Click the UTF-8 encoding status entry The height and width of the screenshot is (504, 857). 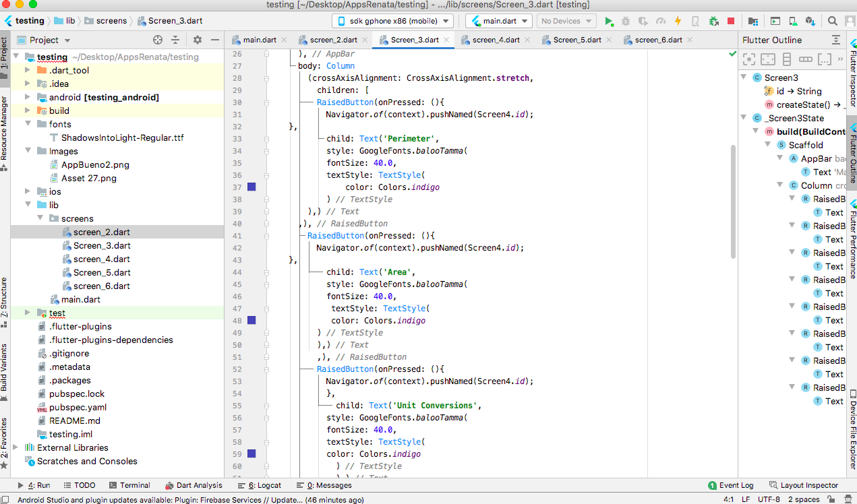tap(769, 499)
